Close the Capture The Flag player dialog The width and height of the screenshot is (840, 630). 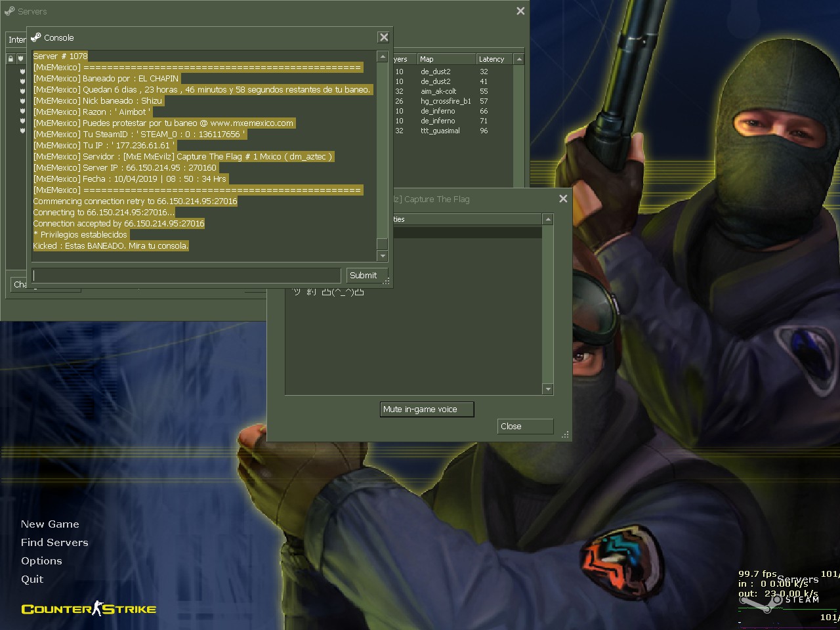563,199
